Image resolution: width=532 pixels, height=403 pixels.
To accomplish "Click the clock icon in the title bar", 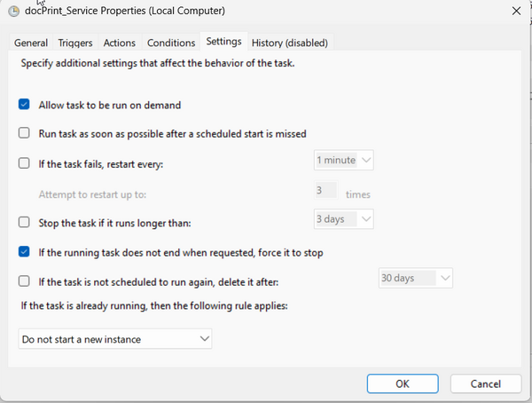I will click(13, 12).
